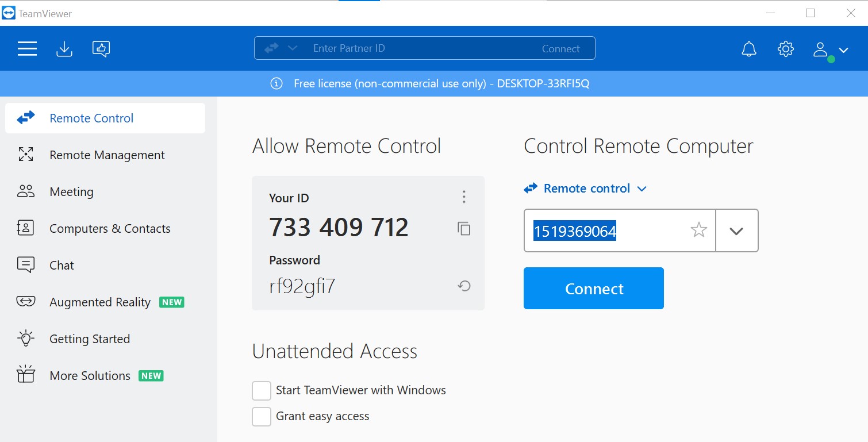Open Meeting section
Screen dimensions: 868x442
[105, 192]
